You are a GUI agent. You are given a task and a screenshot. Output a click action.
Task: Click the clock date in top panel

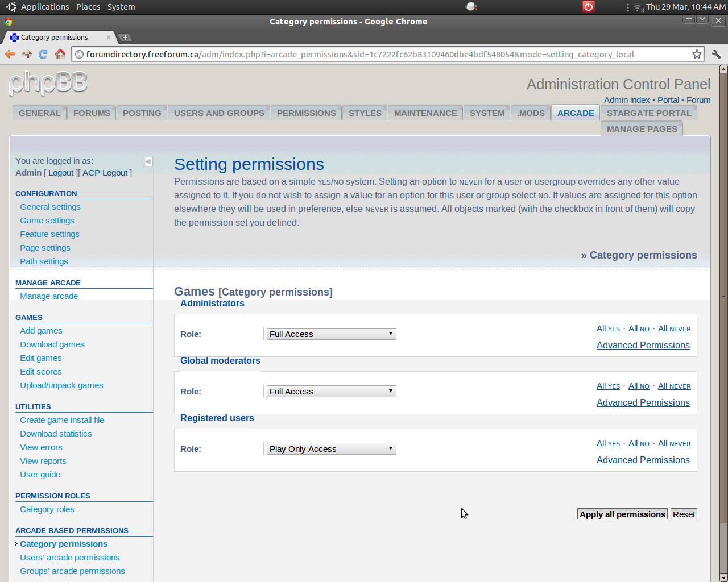point(686,7)
